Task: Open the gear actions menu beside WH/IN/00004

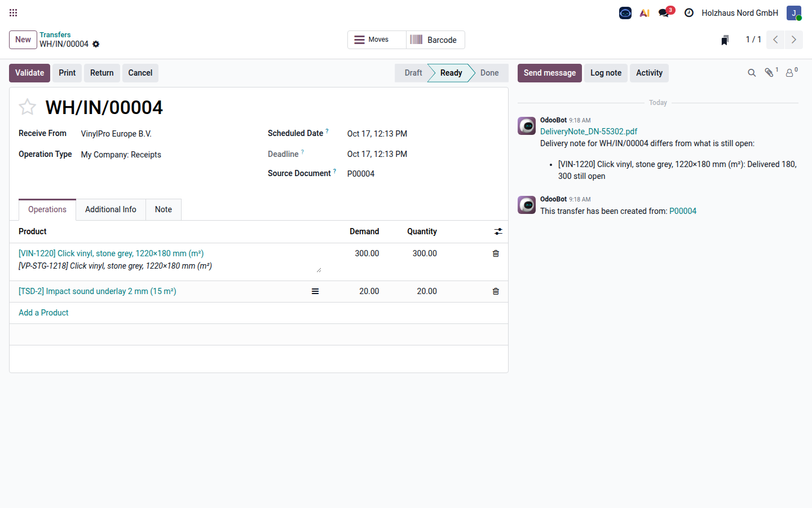Action: coord(96,44)
